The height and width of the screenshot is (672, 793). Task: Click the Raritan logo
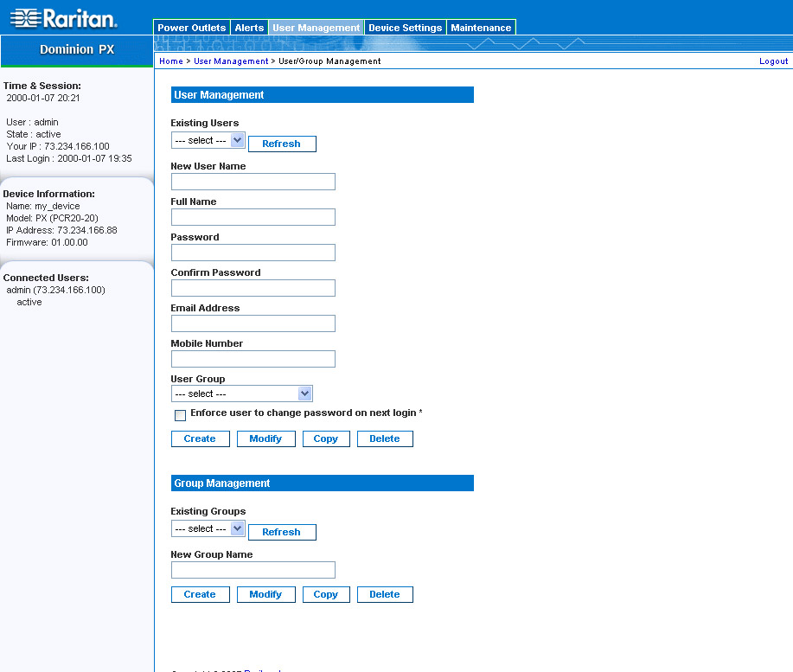pyautogui.click(x=64, y=19)
